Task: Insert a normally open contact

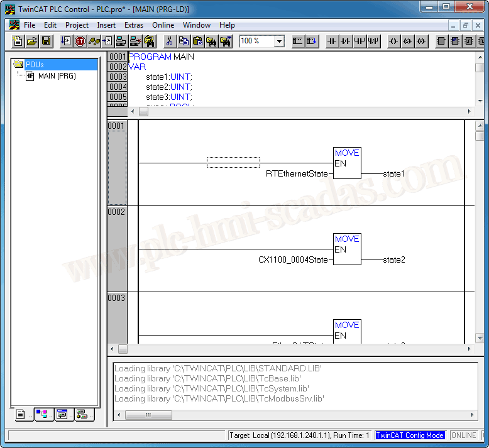Action: [x=332, y=41]
